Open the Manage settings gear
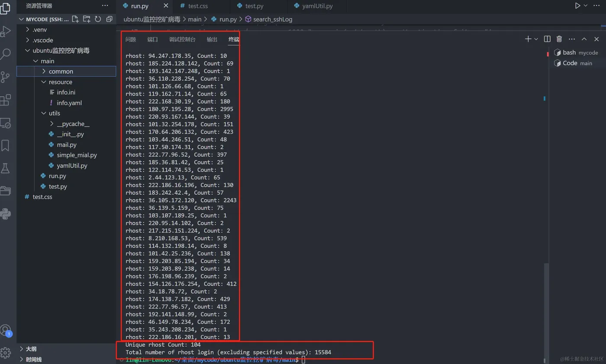 (5, 352)
